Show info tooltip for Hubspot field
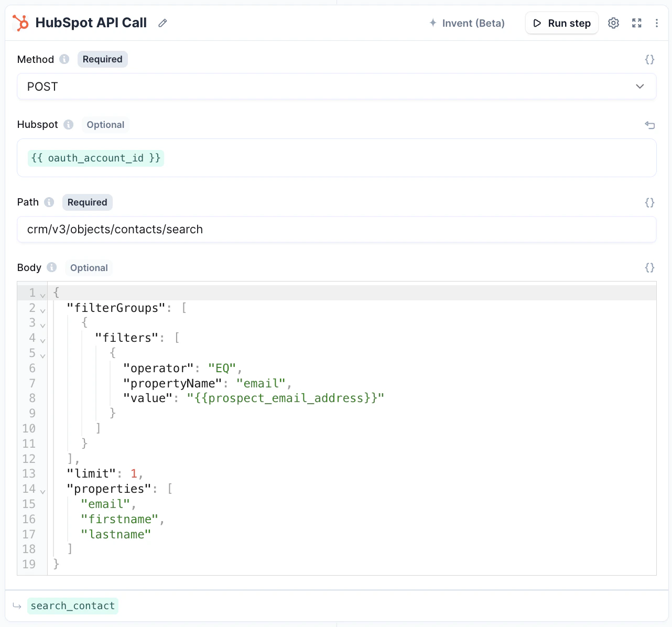The image size is (672, 627). click(69, 125)
